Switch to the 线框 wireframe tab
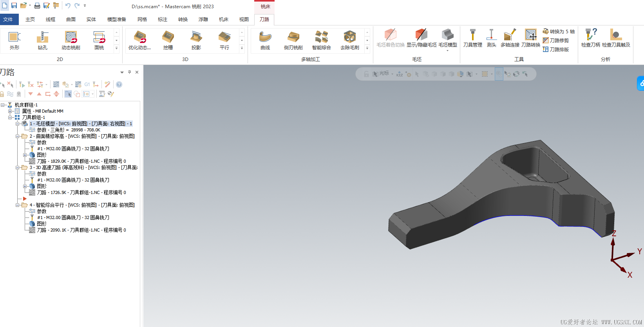Viewport: 644px width, 327px height. coord(51,19)
